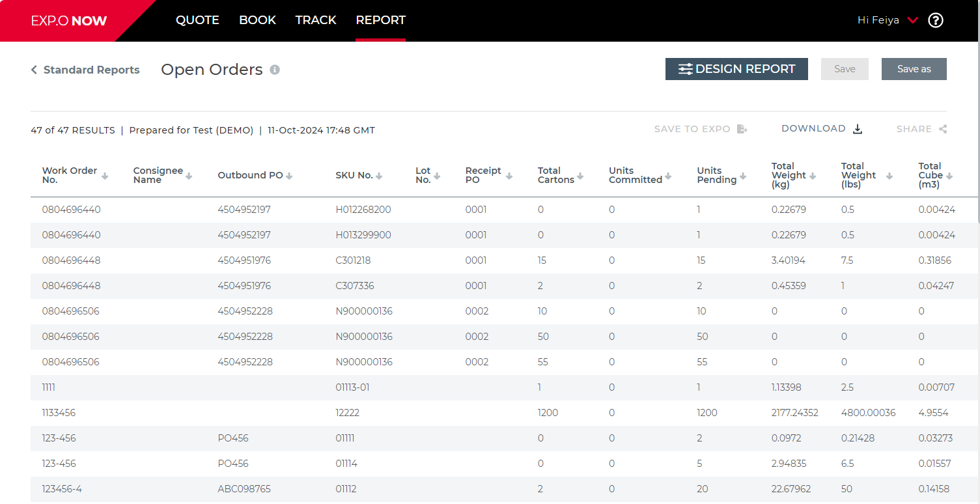Click the Outbound PO column header
This screenshot has height=504, width=980.
coord(250,175)
